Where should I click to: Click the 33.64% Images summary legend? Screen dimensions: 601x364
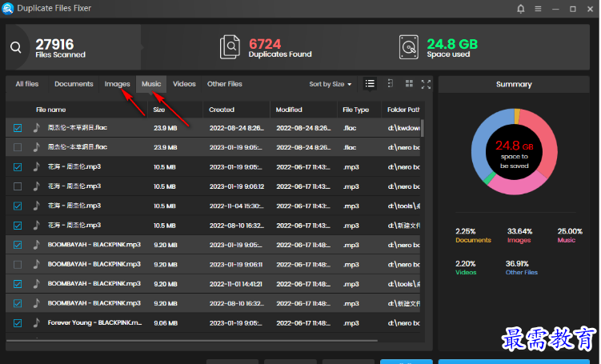pos(519,236)
